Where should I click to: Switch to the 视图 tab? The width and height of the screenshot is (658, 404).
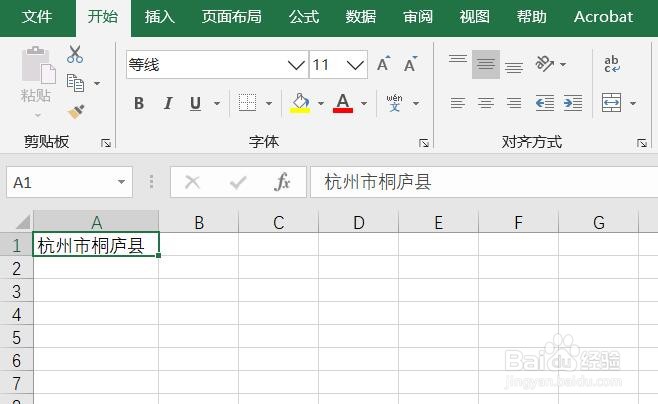[x=474, y=17]
